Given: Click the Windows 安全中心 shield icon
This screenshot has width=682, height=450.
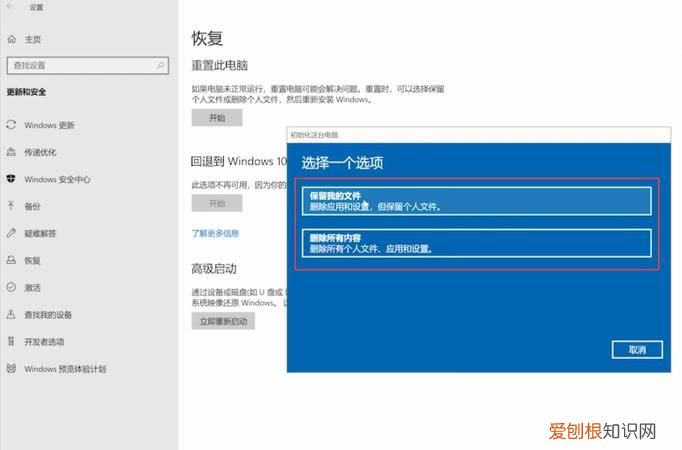Looking at the screenshot, I should click(11, 179).
